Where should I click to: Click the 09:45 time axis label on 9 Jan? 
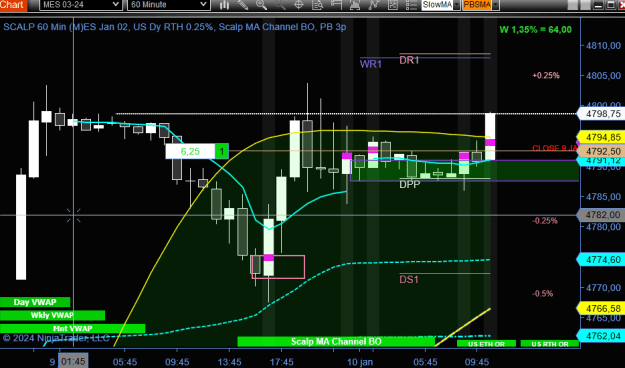click(177, 362)
